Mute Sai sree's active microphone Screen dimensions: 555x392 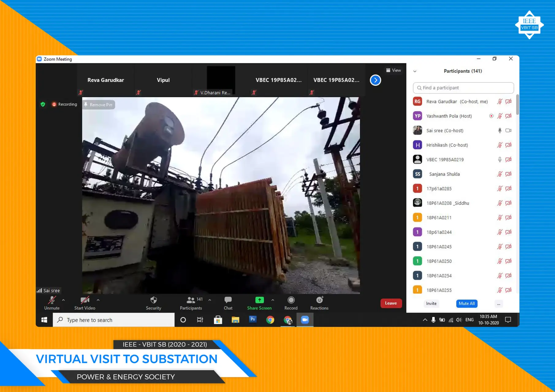pyautogui.click(x=499, y=130)
